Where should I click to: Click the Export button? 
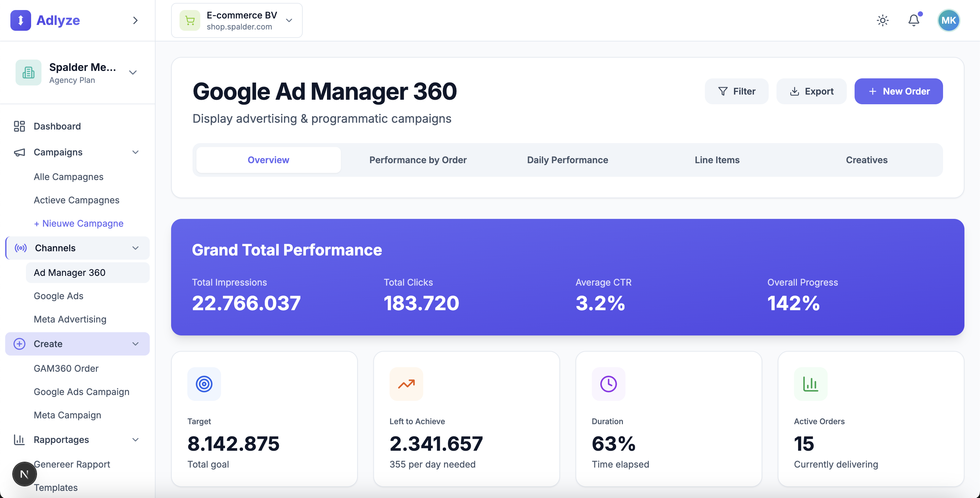click(811, 91)
